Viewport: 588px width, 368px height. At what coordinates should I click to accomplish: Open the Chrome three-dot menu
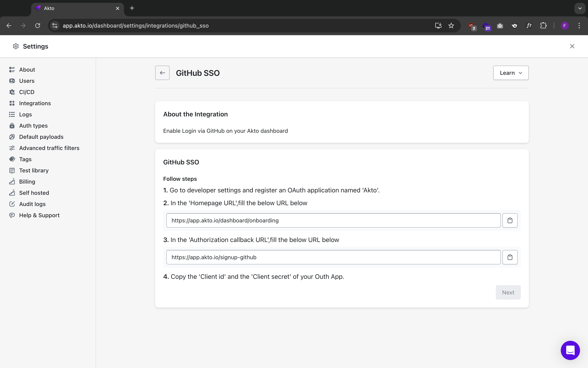(x=579, y=26)
